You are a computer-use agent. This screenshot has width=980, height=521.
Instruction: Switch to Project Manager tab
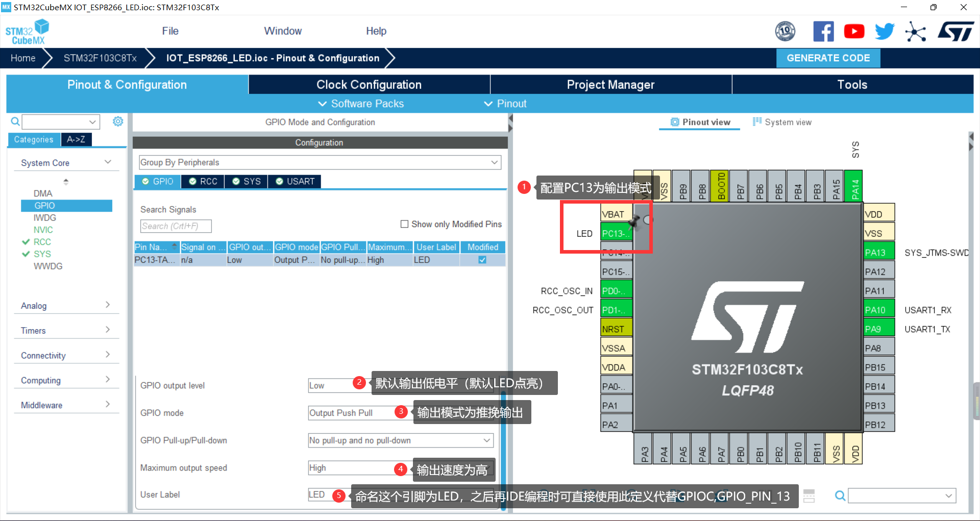[610, 85]
